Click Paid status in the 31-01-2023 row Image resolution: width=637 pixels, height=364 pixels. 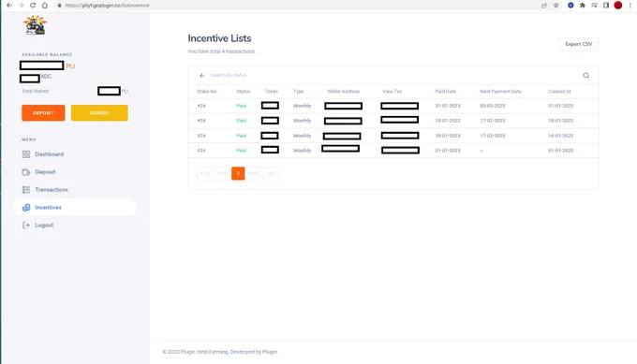tap(242, 106)
